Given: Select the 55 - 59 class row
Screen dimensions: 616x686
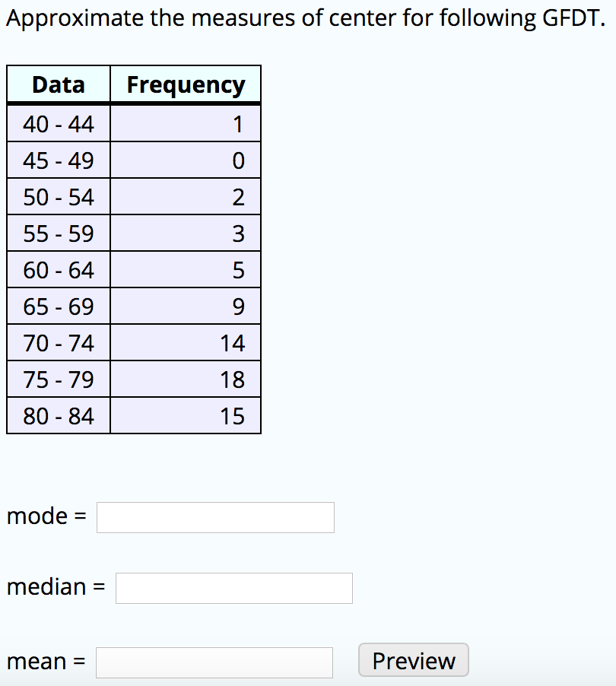Looking at the screenshot, I should (58, 232).
